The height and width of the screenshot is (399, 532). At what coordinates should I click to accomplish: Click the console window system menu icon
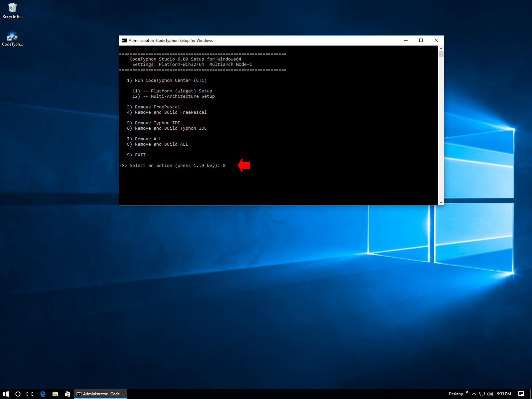[124, 41]
